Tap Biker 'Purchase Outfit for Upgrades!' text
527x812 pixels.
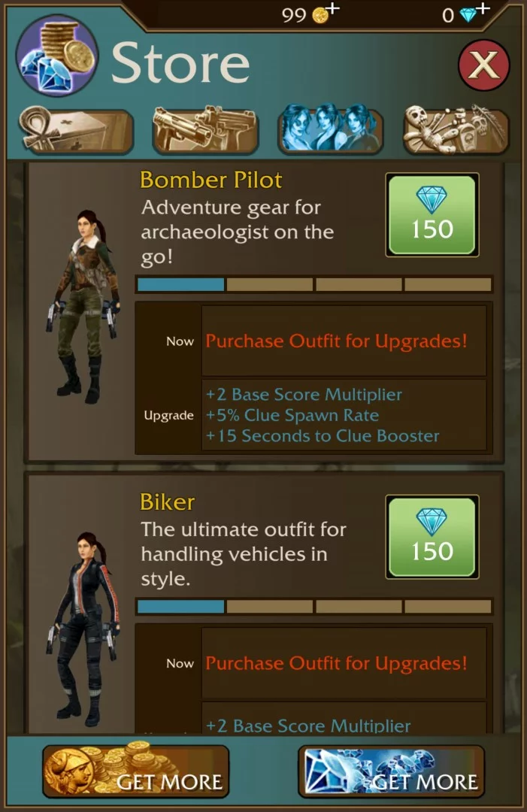pos(337,663)
